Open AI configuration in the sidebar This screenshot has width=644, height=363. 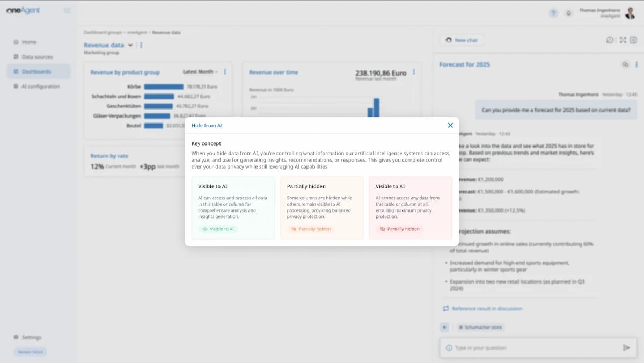[40, 86]
